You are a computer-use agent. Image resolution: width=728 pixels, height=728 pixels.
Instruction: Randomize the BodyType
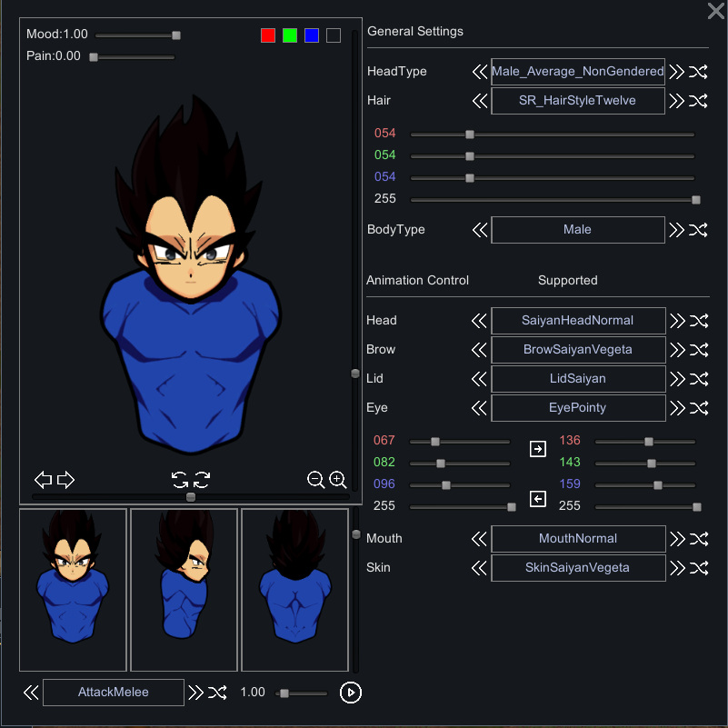[698, 230]
